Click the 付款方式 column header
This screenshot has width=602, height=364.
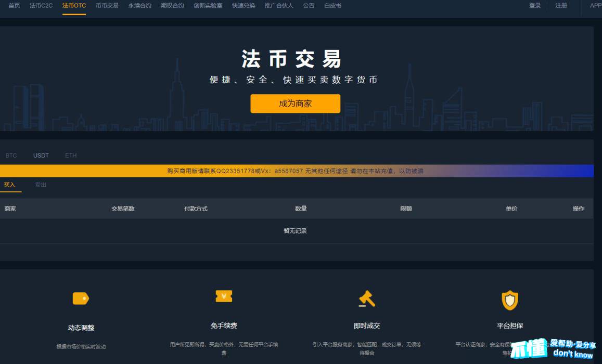[196, 209]
